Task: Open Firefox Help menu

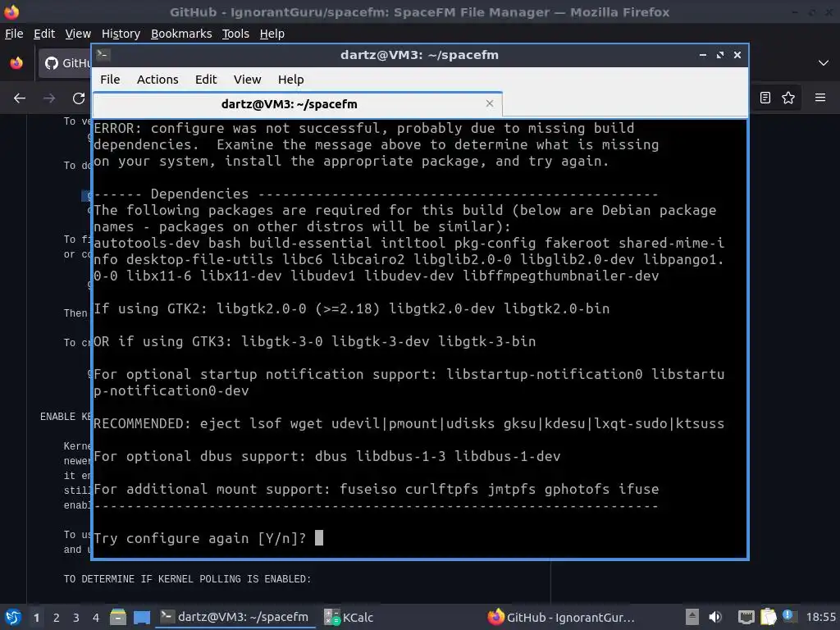Action: coord(272,34)
